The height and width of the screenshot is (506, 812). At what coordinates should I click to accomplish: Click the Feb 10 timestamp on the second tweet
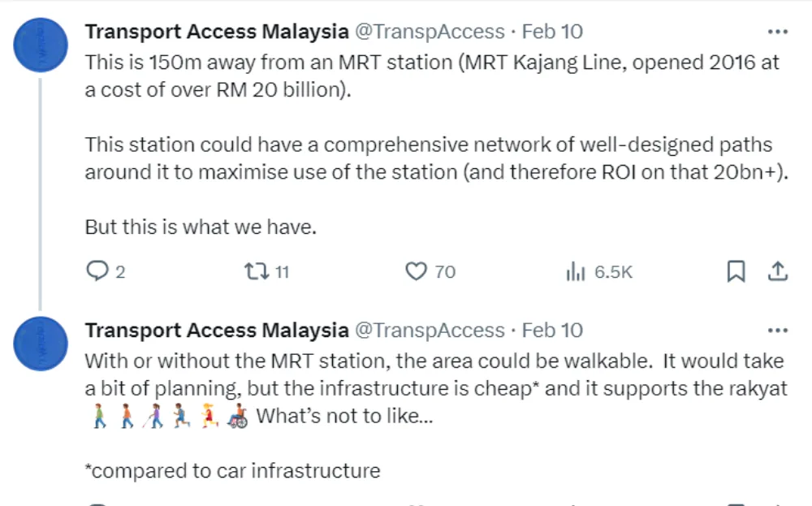[552, 331]
